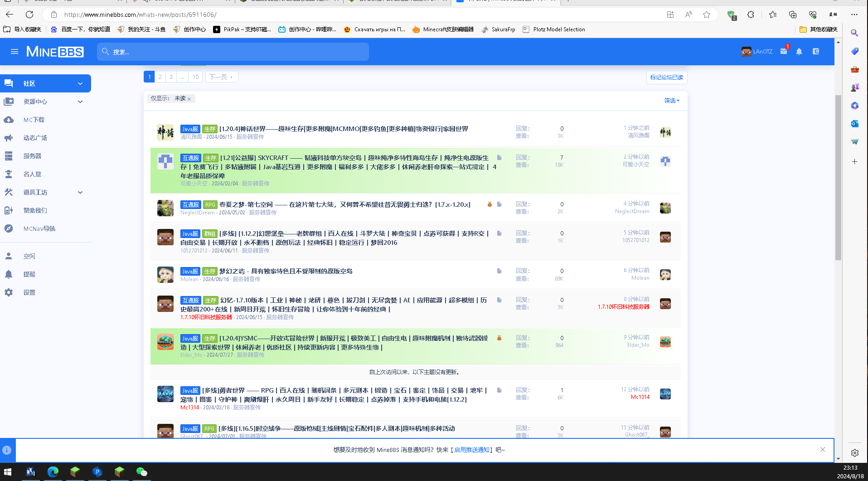The width and height of the screenshot is (868, 481).
Task: Dismiss the push notification banner
Action: [823, 449]
